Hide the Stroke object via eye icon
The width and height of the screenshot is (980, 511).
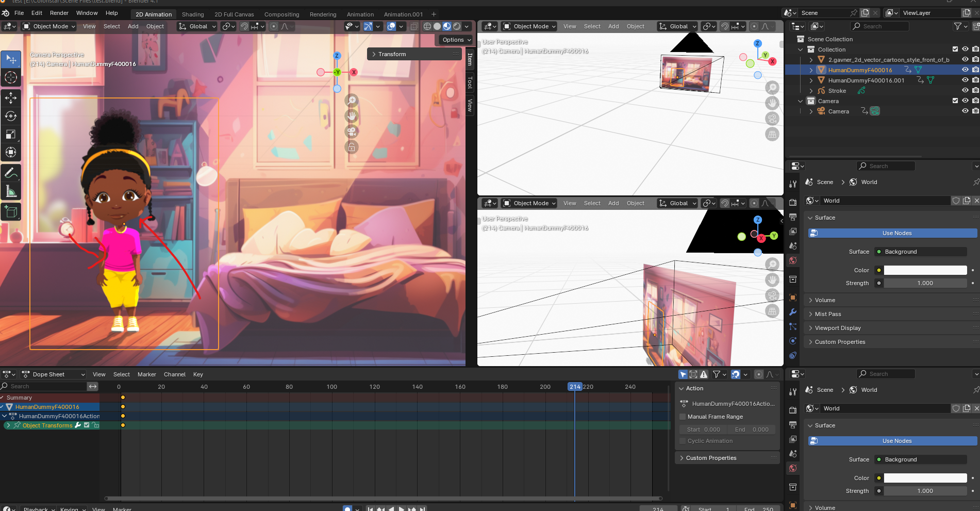(965, 90)
